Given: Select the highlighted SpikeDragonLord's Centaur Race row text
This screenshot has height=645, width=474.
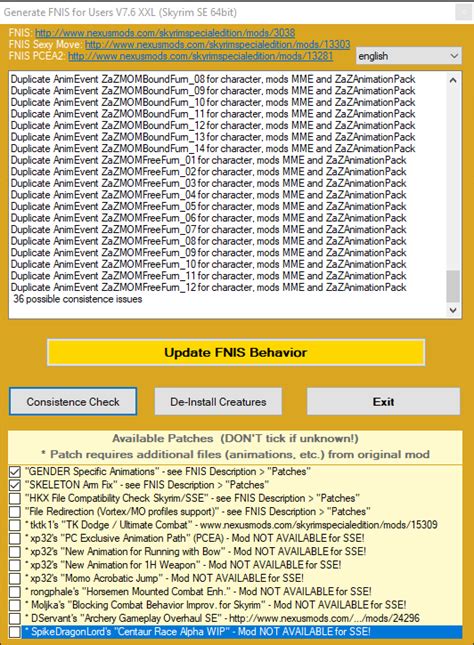Looking at the screenshot, I should coord(198,632).
